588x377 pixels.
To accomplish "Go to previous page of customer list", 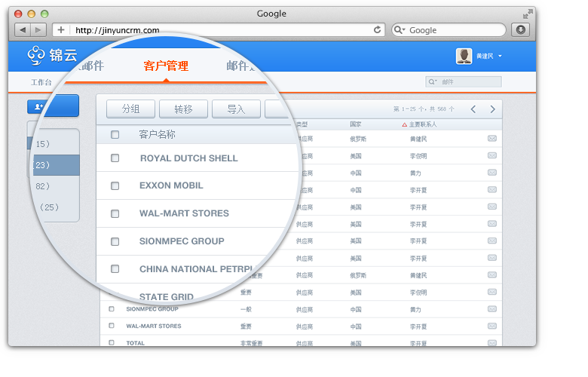I will click(x=473, y=109).
